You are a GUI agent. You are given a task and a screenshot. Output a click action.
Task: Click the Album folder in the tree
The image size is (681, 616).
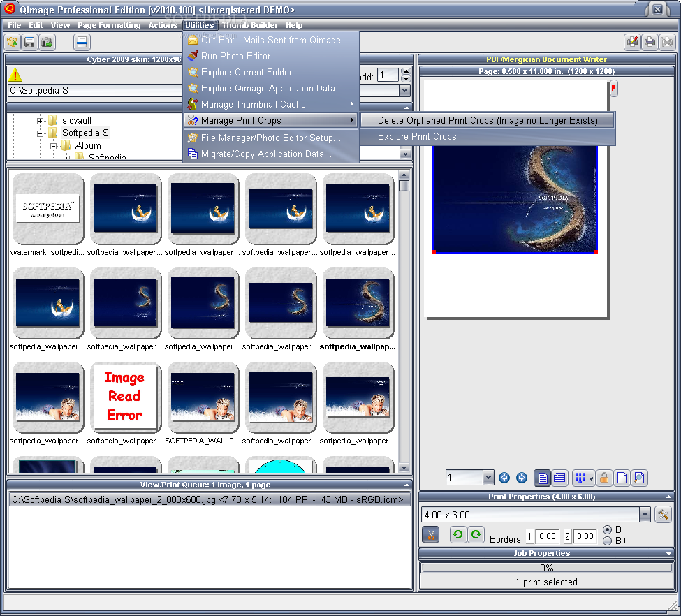point(88,145)
